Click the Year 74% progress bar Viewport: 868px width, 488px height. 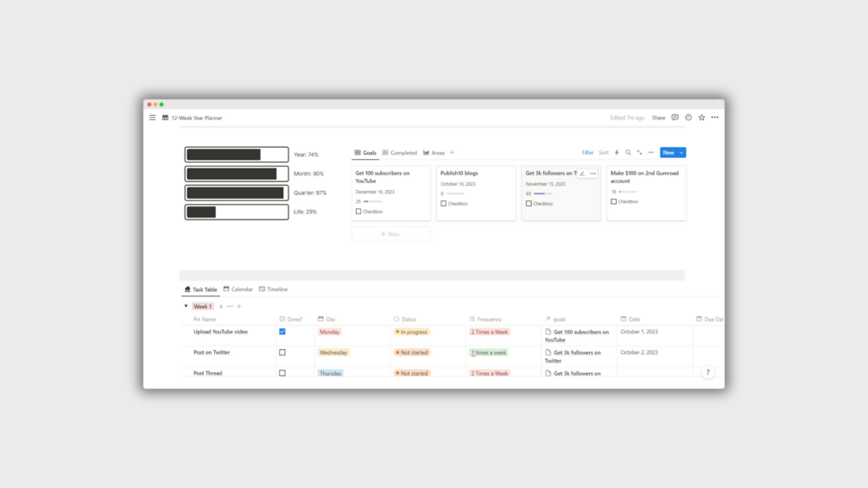click(x=237, y=155)
